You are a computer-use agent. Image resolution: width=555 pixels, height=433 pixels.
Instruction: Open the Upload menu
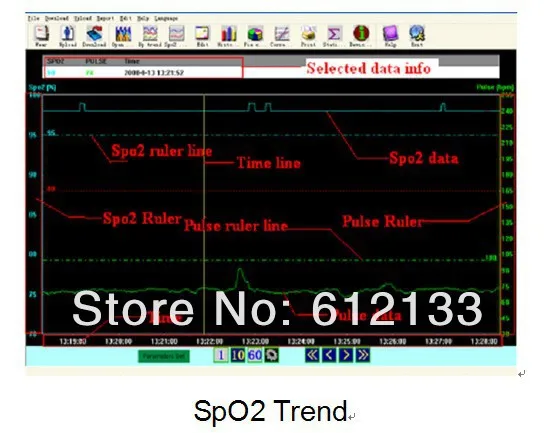coord(83,18)
